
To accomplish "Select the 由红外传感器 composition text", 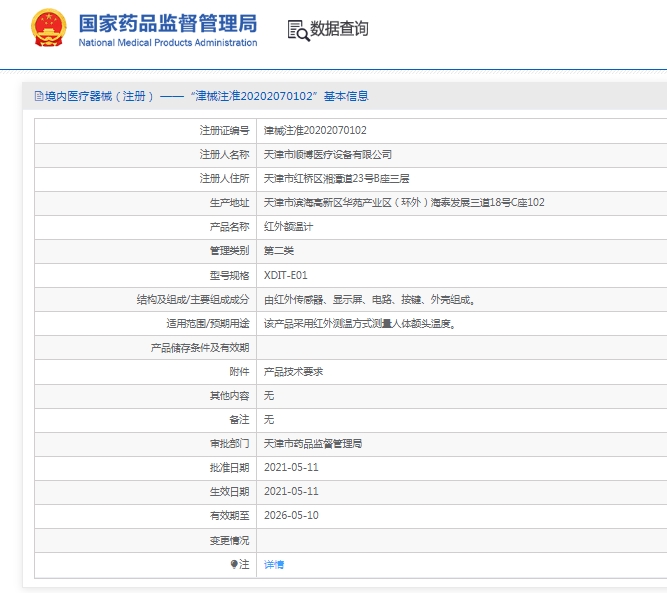I will (369, 299).
